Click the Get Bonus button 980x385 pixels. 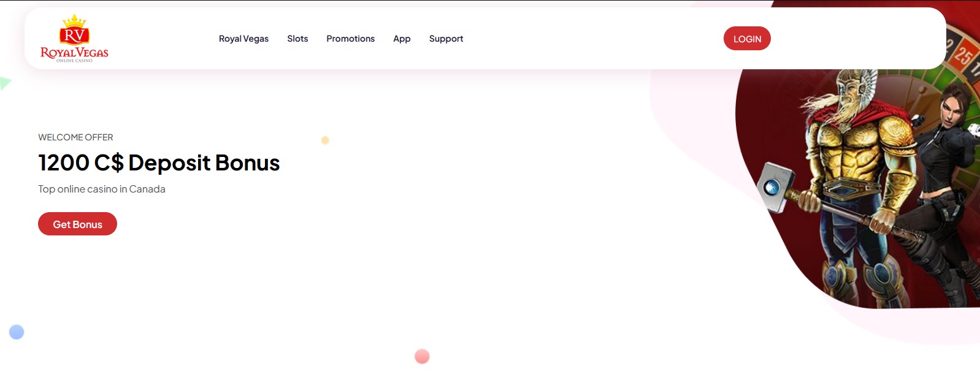click(x=77, y=224)
